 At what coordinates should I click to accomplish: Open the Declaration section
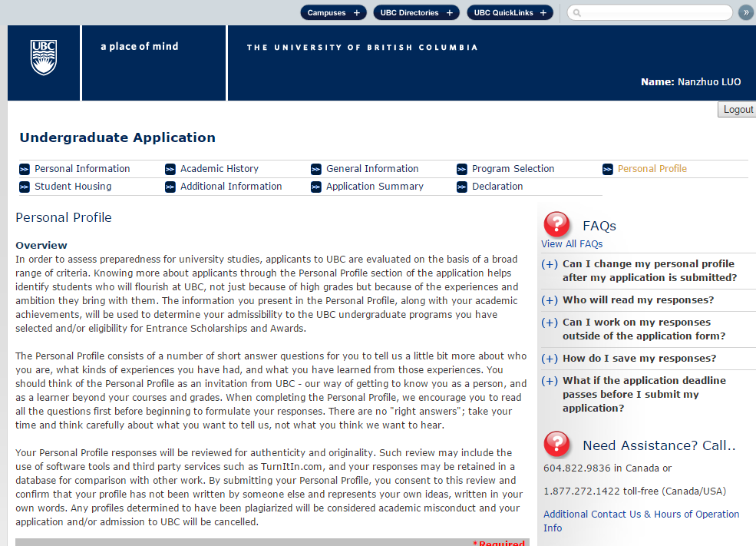497,187
